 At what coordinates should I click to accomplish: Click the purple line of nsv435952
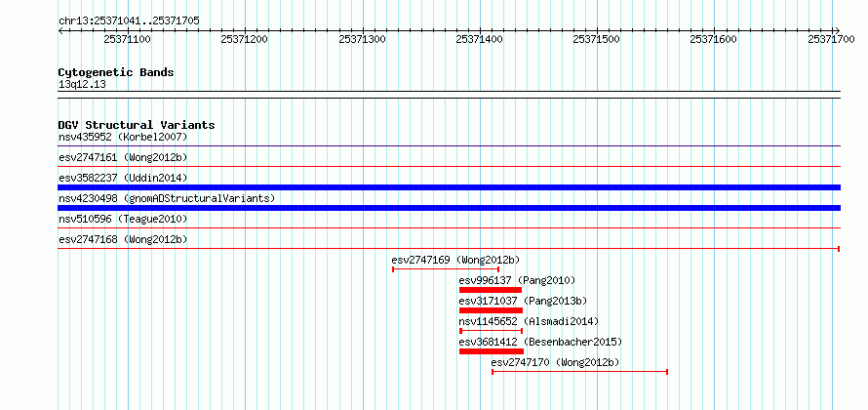tap(449, 146)
